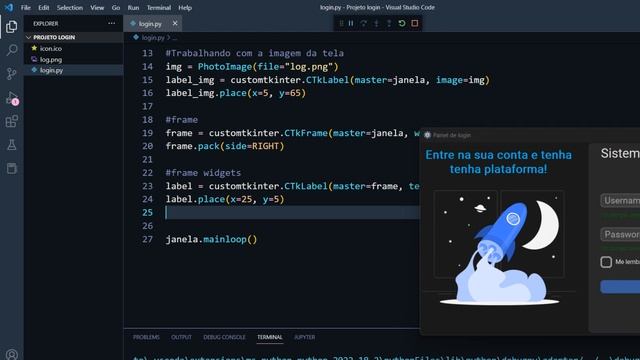Click line number 19 in the gutter

[x=147, y=133]
